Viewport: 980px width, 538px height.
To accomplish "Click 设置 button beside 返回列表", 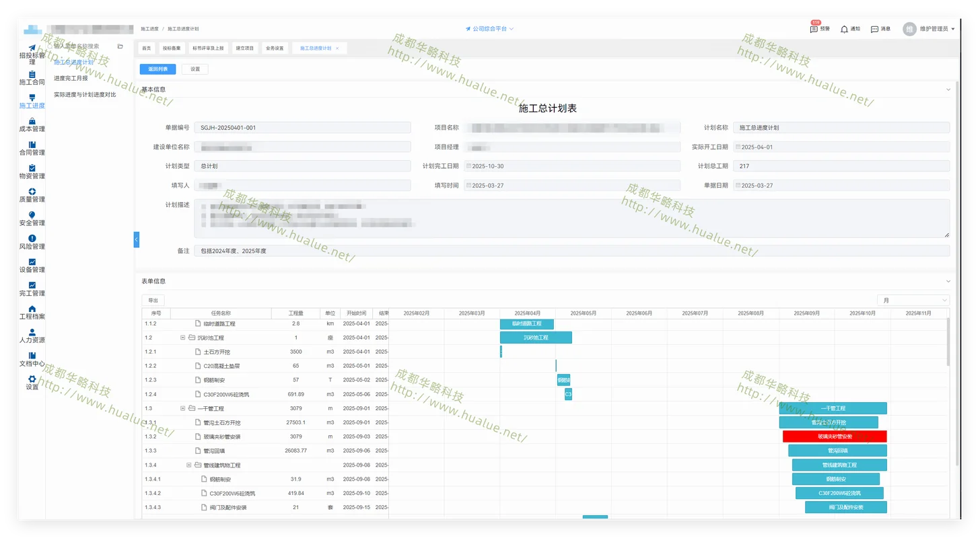I will (x=195, y=69).
